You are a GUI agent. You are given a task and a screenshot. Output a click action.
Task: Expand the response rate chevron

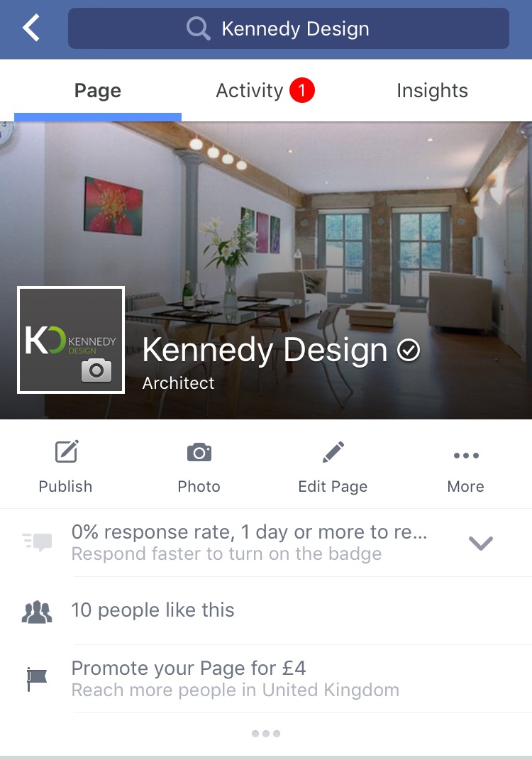coord(481,543)
